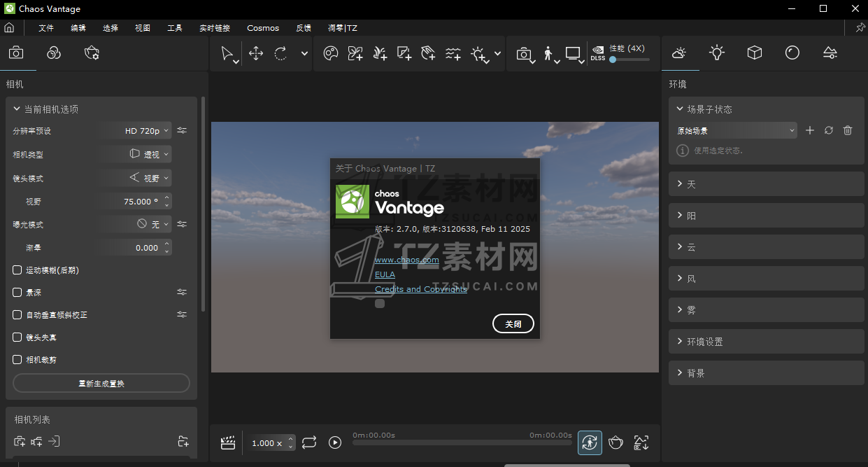868x467 pixels.
Task: Refresh the scene state
Action: (829, 130)
